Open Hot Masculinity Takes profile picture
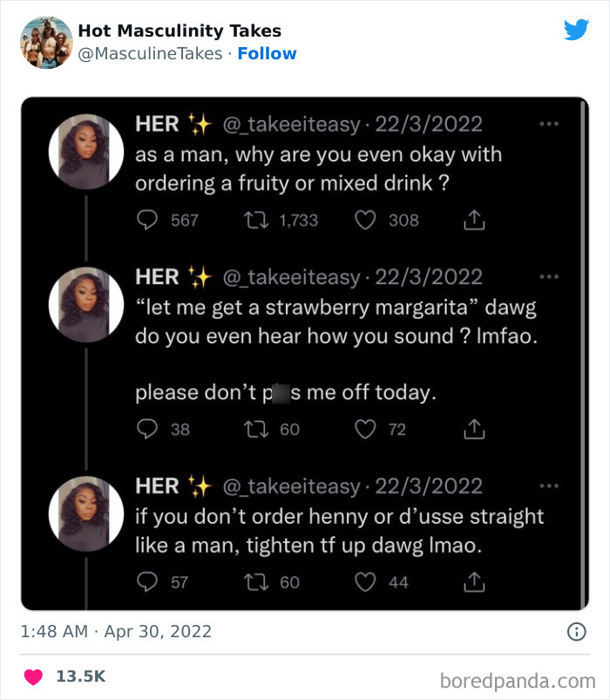Screen dimensions: 610x700 46,39
